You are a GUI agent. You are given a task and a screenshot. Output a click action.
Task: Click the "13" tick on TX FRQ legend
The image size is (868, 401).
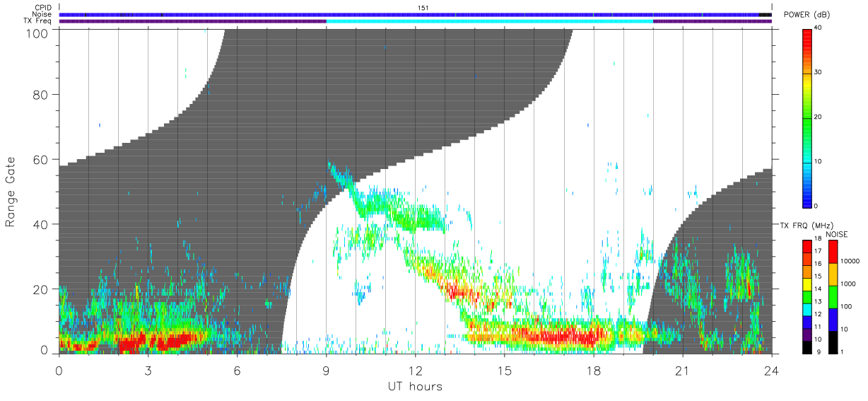[x=818, y=301]
